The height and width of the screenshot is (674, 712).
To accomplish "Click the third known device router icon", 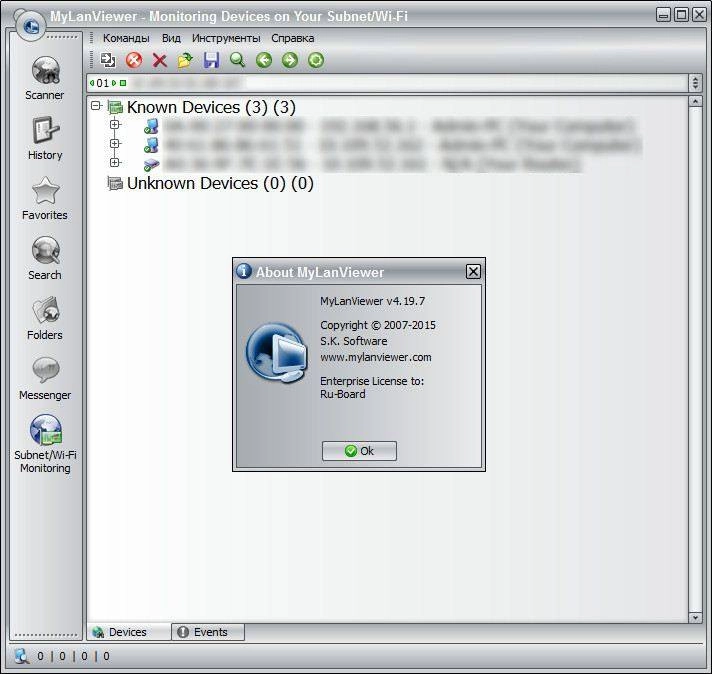I will (x=151, y=164).
